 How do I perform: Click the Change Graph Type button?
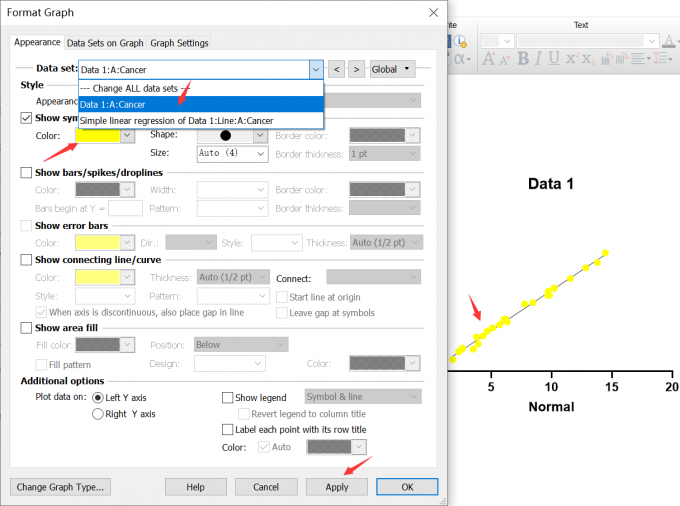[60, 487]
